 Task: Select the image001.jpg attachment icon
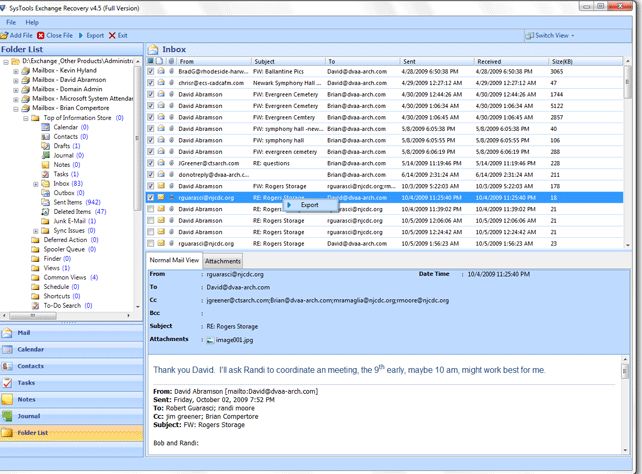210,340
